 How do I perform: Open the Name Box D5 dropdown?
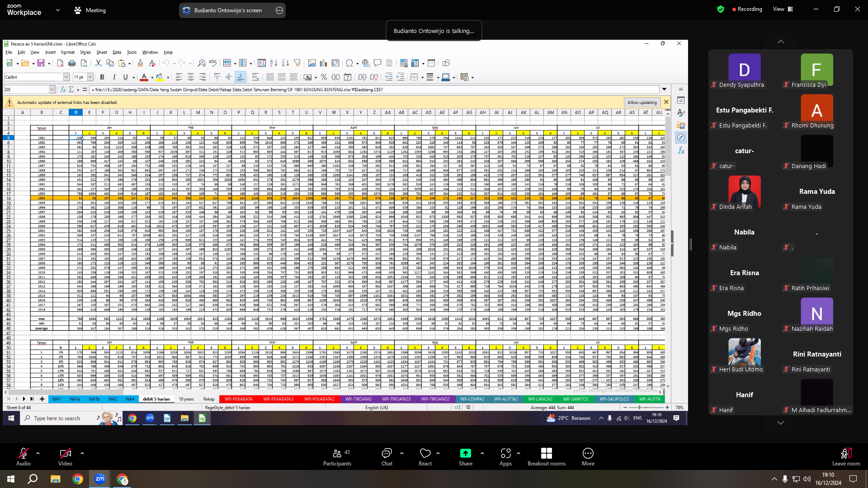tap(52, 89)
